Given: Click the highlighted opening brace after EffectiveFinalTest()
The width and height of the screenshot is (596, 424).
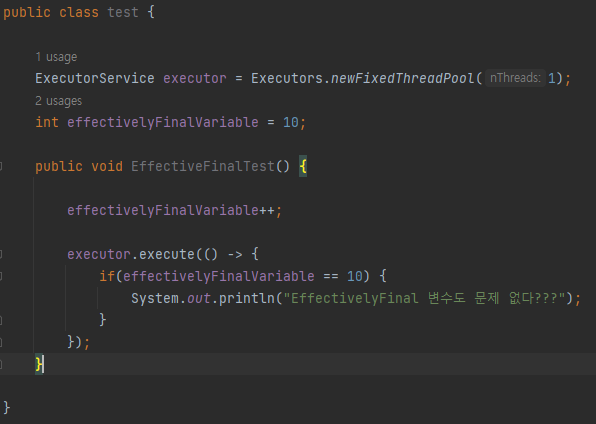Looking at the screenshot, I should [303, 167].
